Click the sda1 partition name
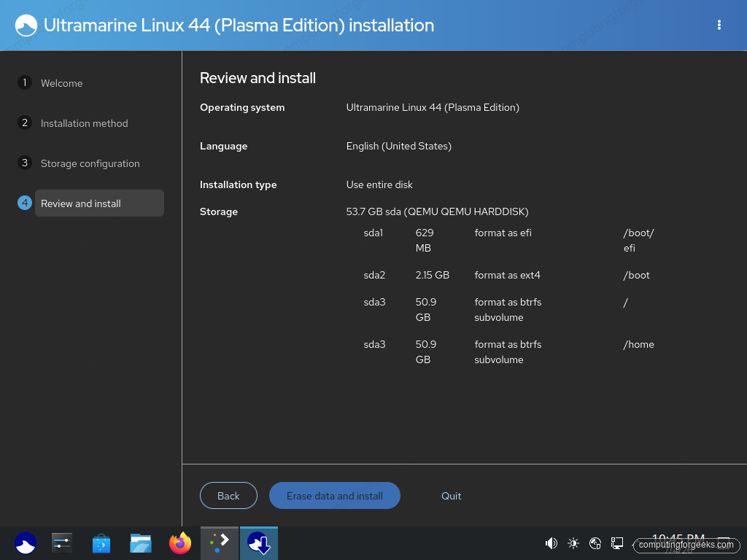Image resolution: width=747 pixels, height=560 pixels. 373,233
